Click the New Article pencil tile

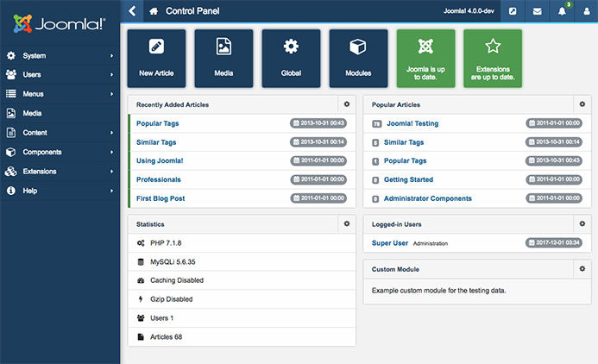pos(156,58)
